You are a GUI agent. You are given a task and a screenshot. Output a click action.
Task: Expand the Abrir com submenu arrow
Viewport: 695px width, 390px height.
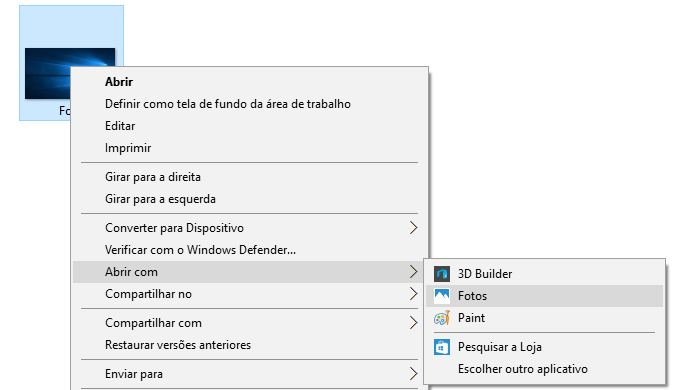(x=413, y=272)
